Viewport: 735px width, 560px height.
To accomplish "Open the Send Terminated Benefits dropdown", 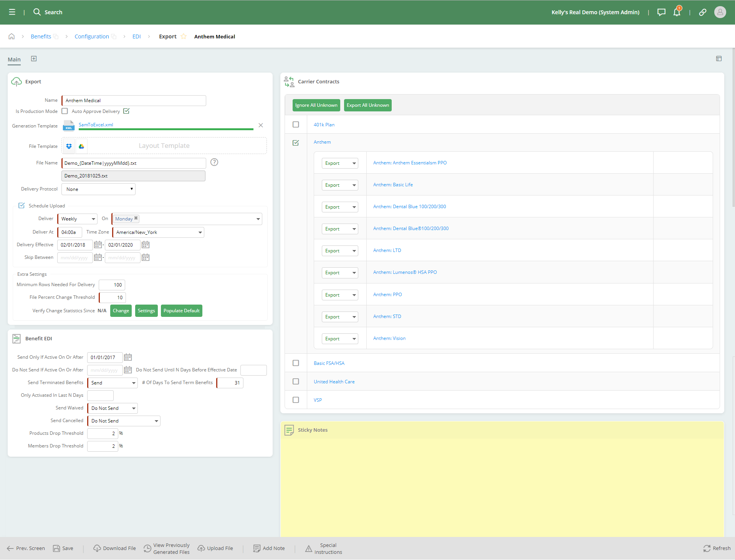I will pos(113,383).
